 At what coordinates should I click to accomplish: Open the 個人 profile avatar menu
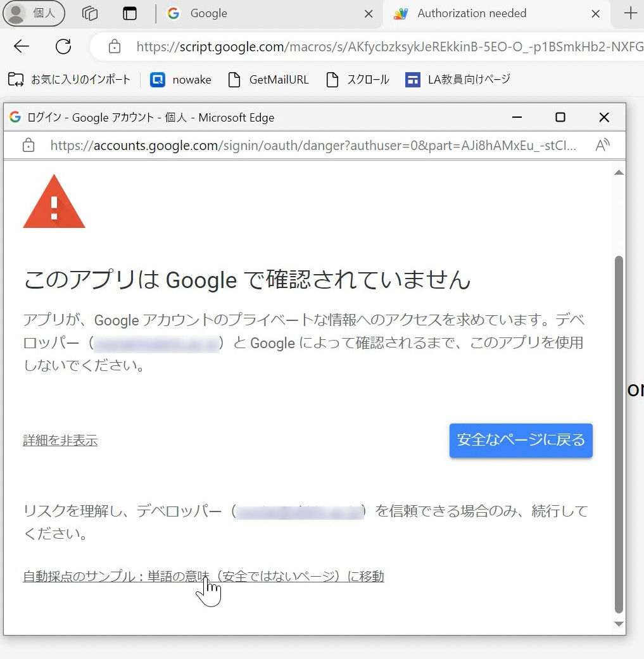pyautogui.click(x=34, y=13)
